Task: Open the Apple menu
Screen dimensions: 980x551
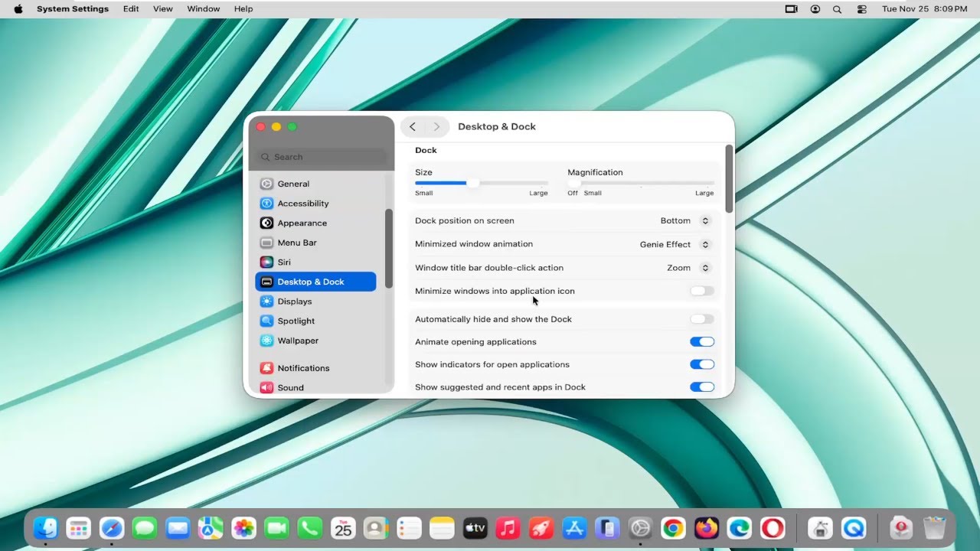Action: coord(18,9)
